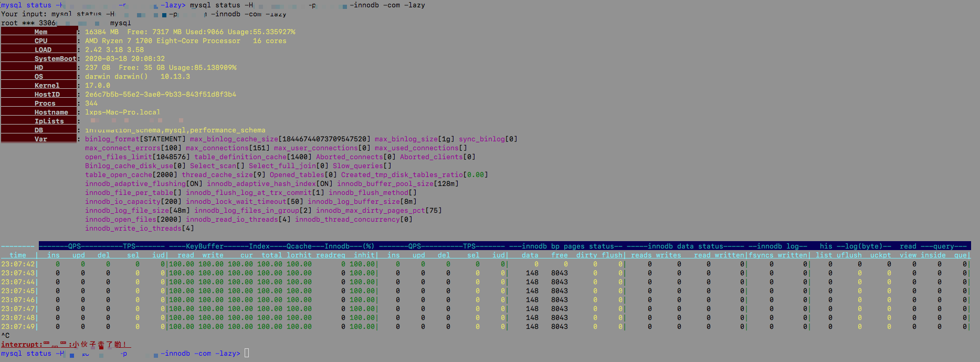Click the load value '2.42 3.18 3.58'

(x=114, y=50)
